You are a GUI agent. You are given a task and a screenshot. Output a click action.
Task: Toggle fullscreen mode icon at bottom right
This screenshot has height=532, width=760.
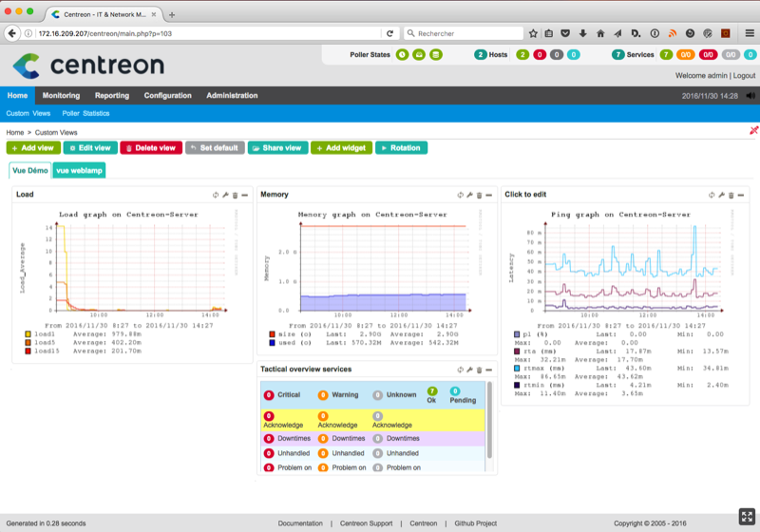(746, 516)
